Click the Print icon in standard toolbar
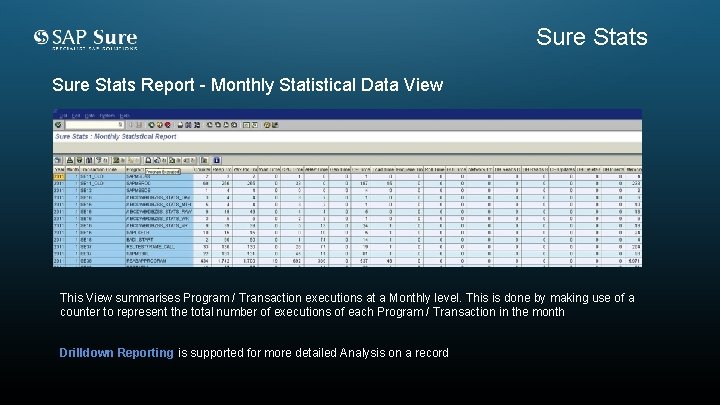This screenshot has width=720, height=405. tap(180, 125)
